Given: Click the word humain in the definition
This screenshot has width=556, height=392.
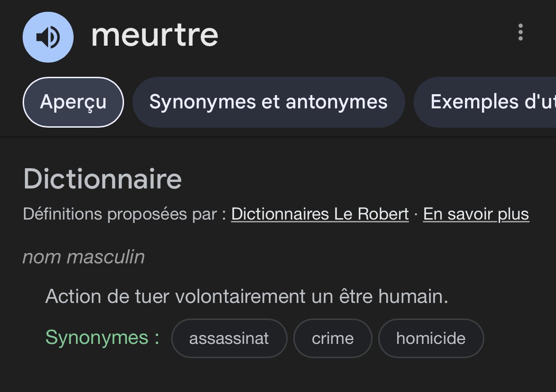Looking at the screenshot, I should pos(413,296).
